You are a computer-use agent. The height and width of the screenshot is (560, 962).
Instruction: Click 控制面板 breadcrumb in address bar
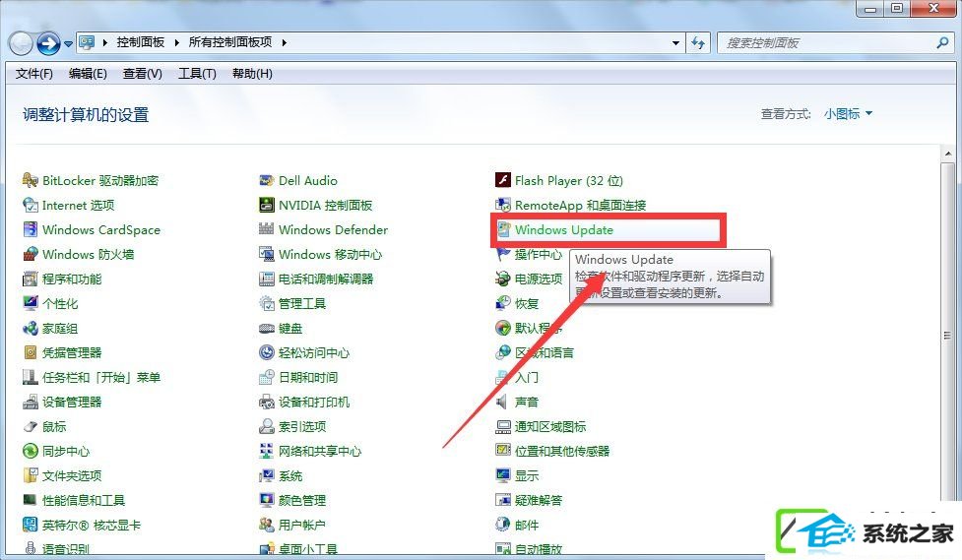(141, 42)
